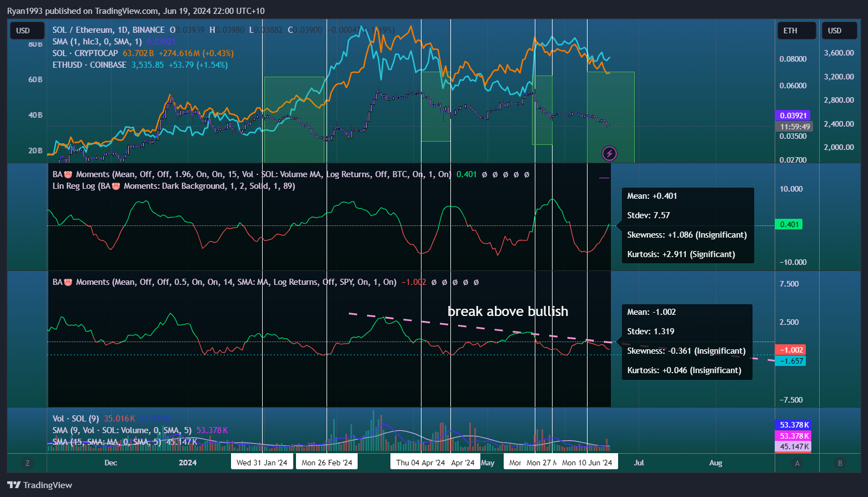Click the Thu 04 Apr '24 date marker
Image resolution: width=868 pixels, height=497 pixels.
click(420, 463)
